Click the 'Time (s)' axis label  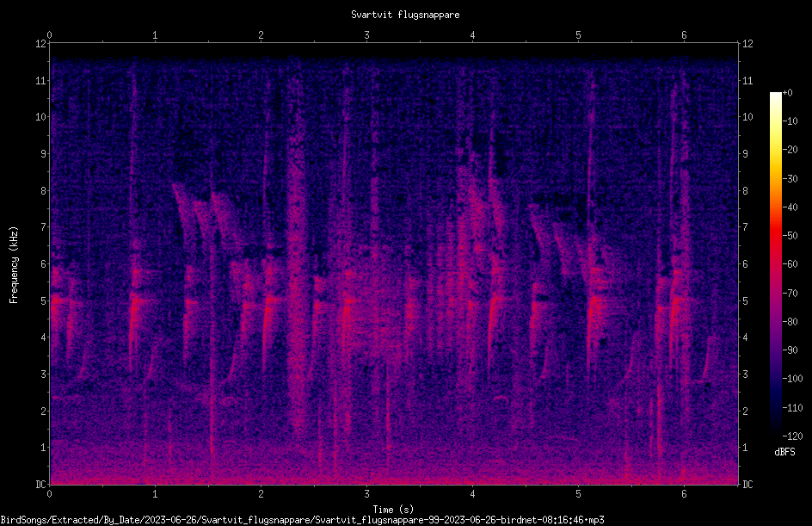coord(393,510)
